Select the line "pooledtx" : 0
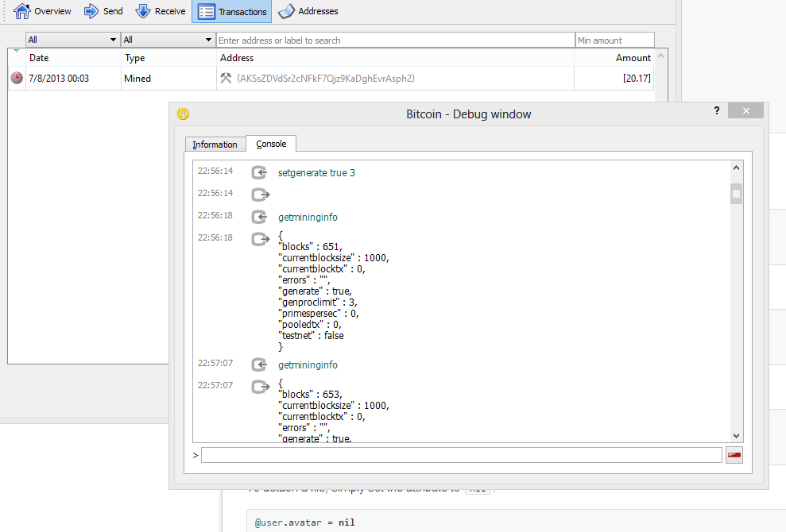This screenshot has height=532, width=786. pos(310,324)
